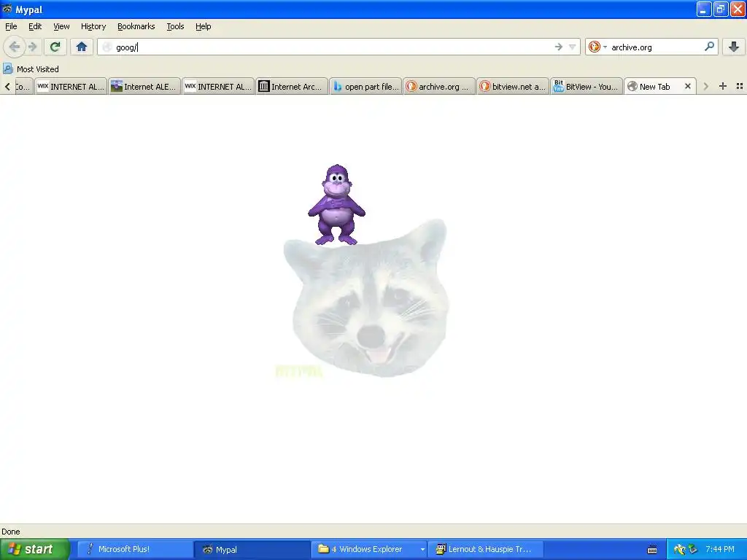
Task: Switch to Microsoft Plus! taskbar item
Action: pos(135,549)
